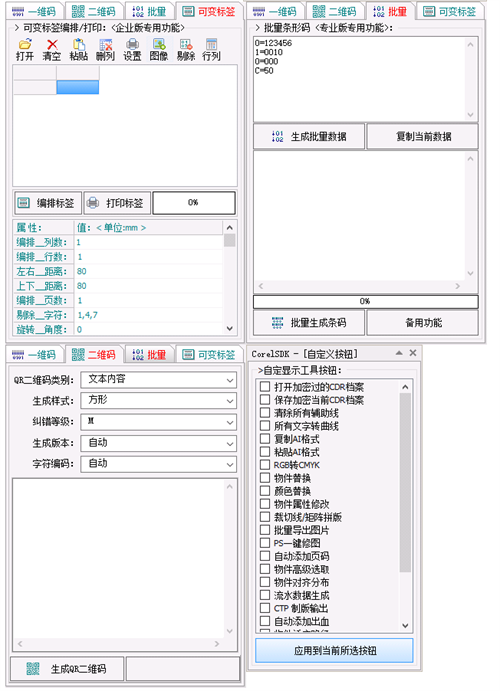Viewport: 500px width, 691px height.
Task: Click the 备用功能 button
Action: click(x=422, y=323)
